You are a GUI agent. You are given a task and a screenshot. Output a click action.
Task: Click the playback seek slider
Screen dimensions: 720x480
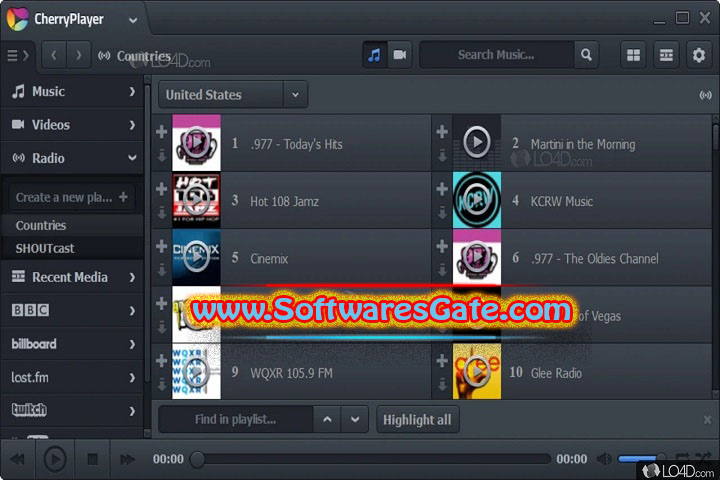[370, 459]
